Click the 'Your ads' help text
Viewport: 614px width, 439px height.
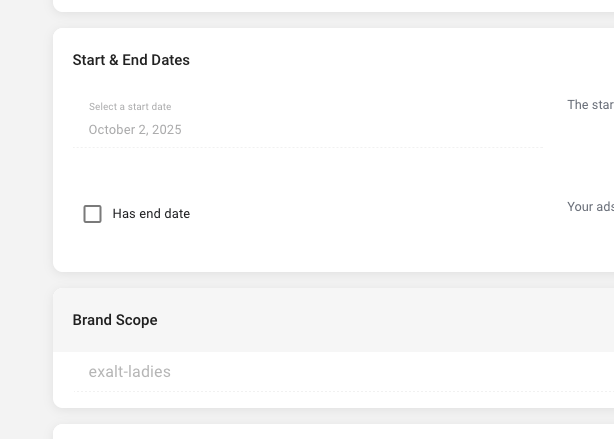click(590, 207)
